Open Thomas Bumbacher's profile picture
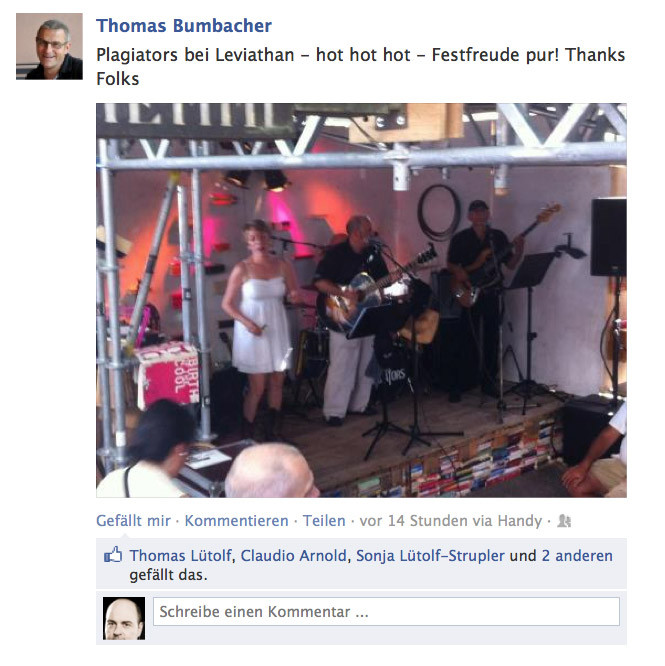This screenshot has height=666, width=665. pos(49,46)
